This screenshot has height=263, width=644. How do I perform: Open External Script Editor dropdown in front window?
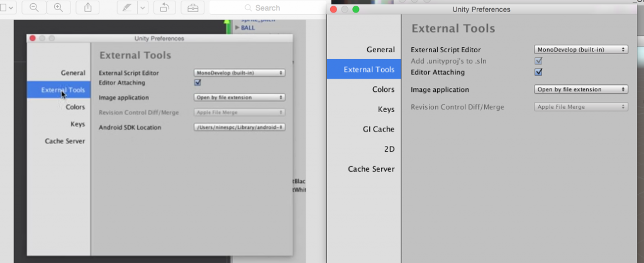tap(580, 50)
